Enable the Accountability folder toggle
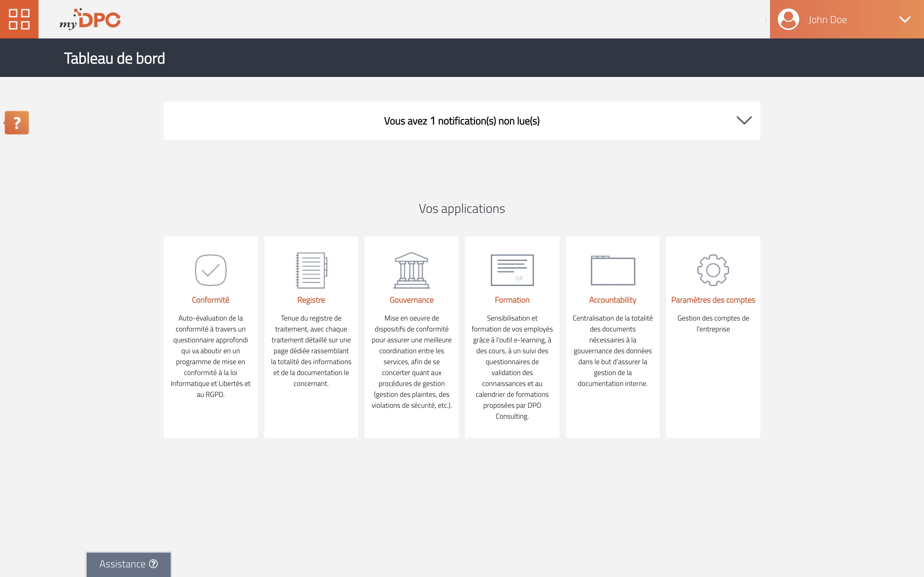924x577 pixels. tap(612, 271)
